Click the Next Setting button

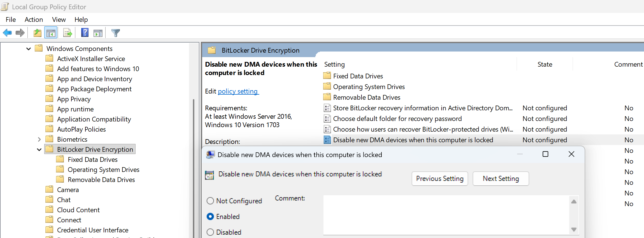[501, 179]
